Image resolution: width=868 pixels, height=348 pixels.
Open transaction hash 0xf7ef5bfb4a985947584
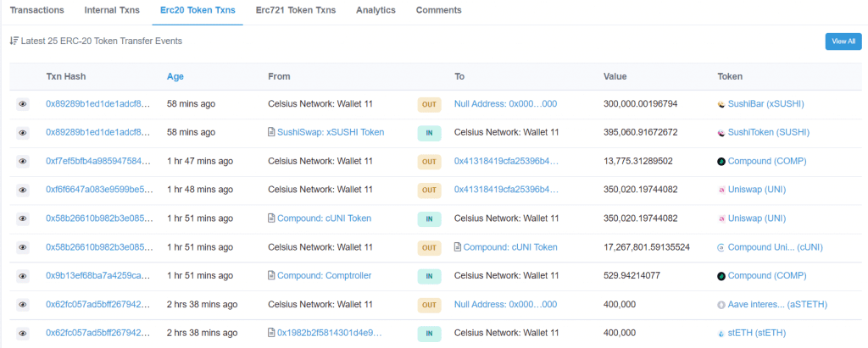coord(98,161)
